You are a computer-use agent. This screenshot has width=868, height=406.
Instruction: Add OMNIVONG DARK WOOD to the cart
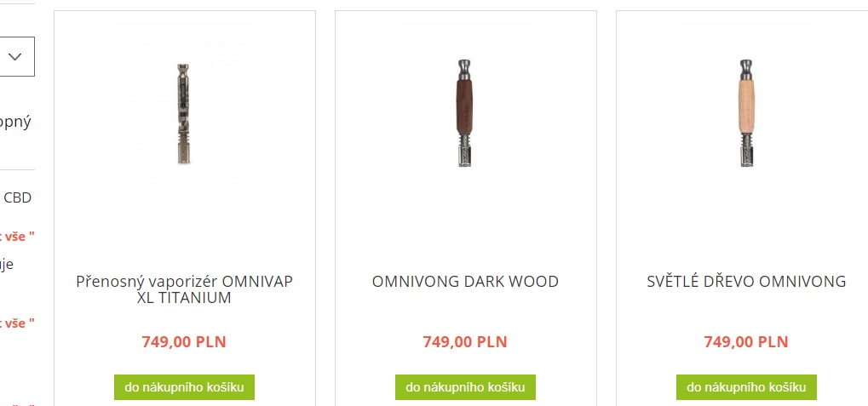tap(465, 387)
